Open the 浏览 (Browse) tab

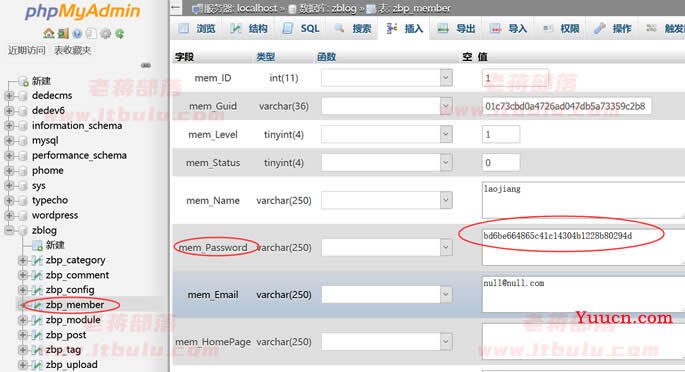(x=197, y=28)
